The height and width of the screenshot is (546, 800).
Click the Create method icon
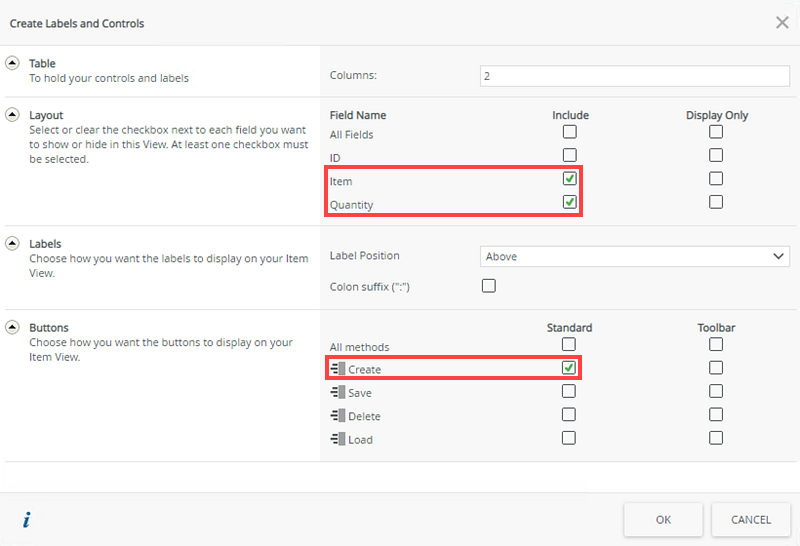[337, 370]
